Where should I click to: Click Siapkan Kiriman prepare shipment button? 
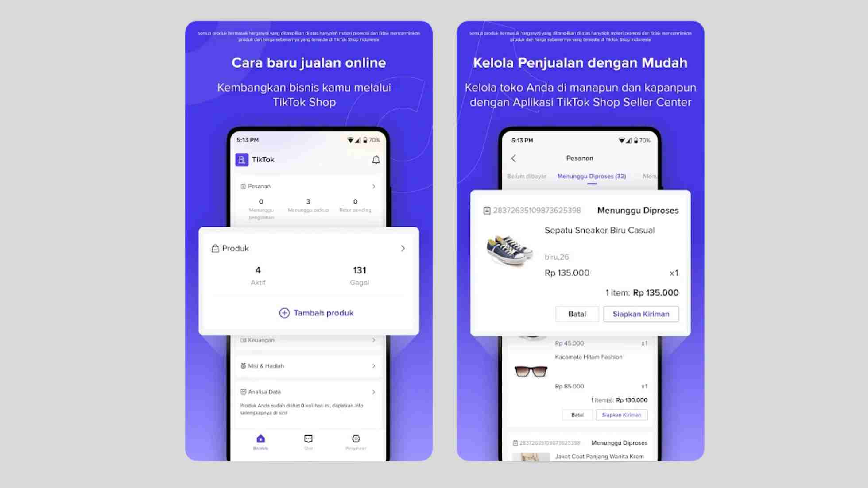pos(640,313)
